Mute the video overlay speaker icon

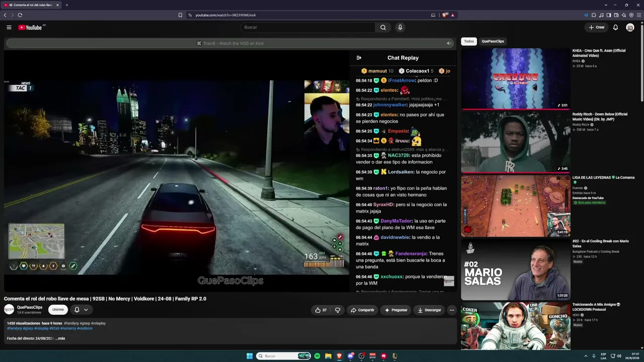coord(449,43)
